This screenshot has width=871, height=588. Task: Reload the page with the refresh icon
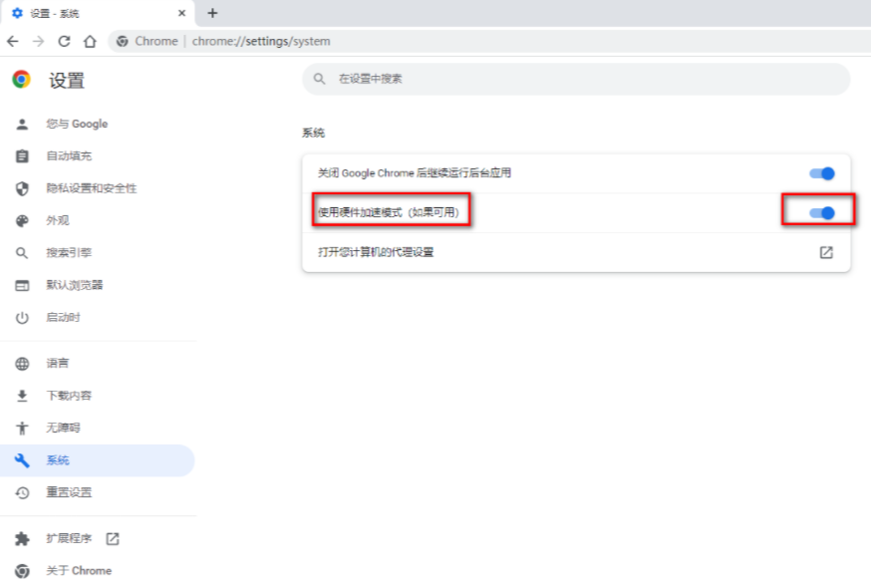[x=65, y=41]
